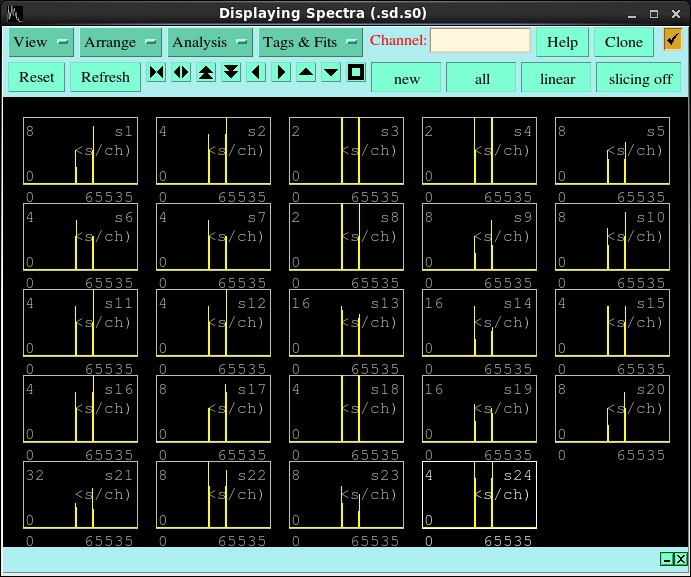Click the horizontal expand (arrows outward) icon

click(181, 72)
